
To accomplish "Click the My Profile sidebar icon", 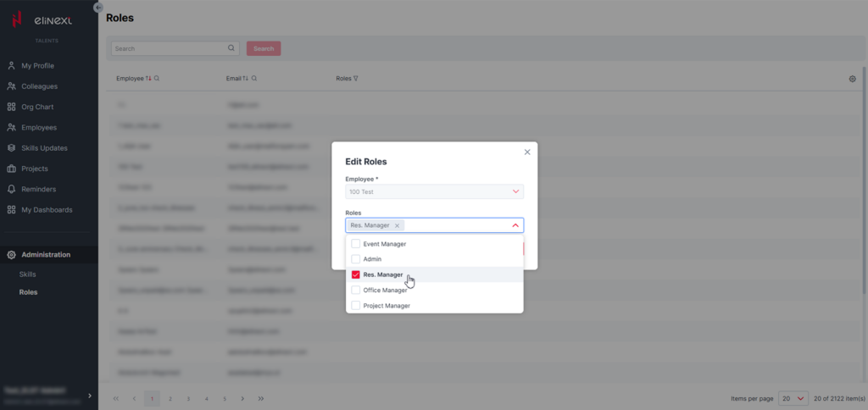I will (x=11, y=66).
